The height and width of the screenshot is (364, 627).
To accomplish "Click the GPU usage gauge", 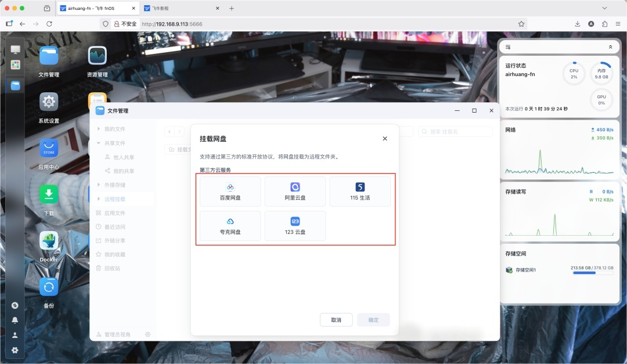I will click(x=601, y=100).
